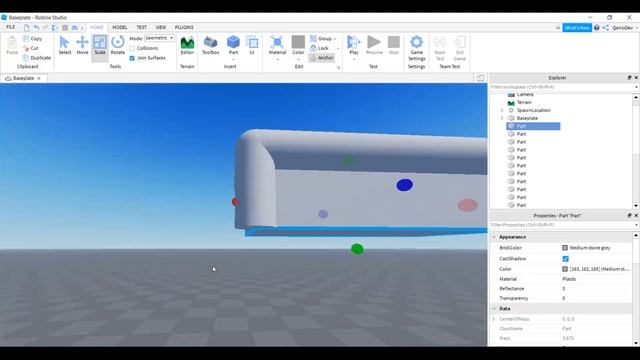Open the Terrain Editor
Viewport: 640px width, 360px height.
coord(187,45)
